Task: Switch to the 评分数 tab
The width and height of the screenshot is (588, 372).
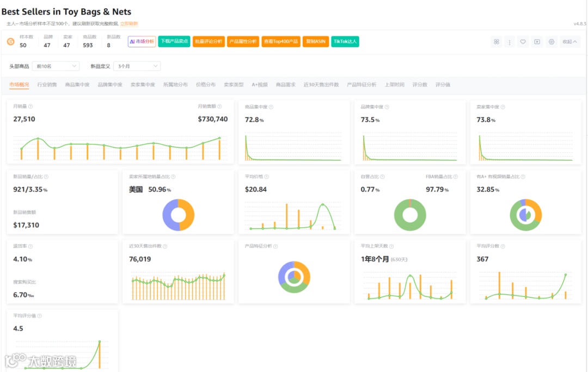Action: [420, 85]
